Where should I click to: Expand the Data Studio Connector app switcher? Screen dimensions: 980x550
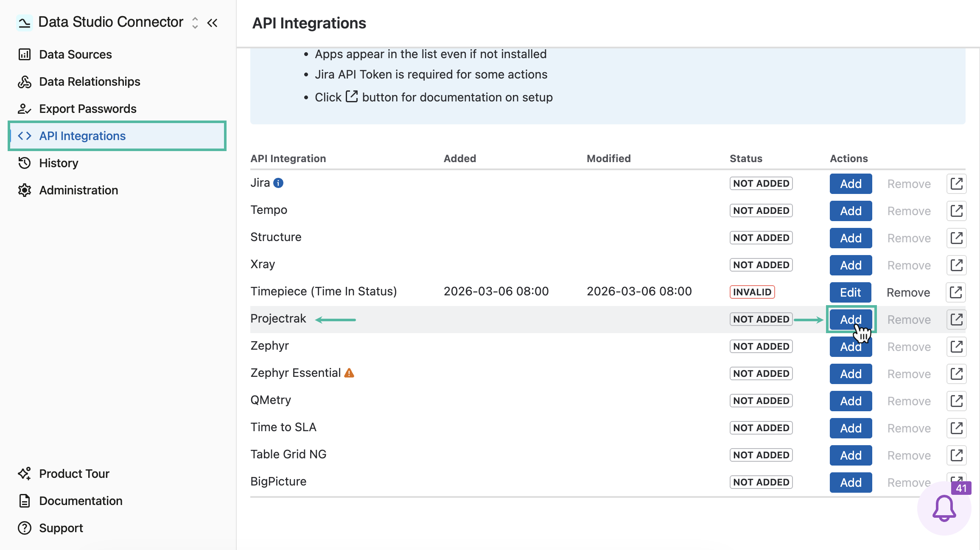coord(195,22)
